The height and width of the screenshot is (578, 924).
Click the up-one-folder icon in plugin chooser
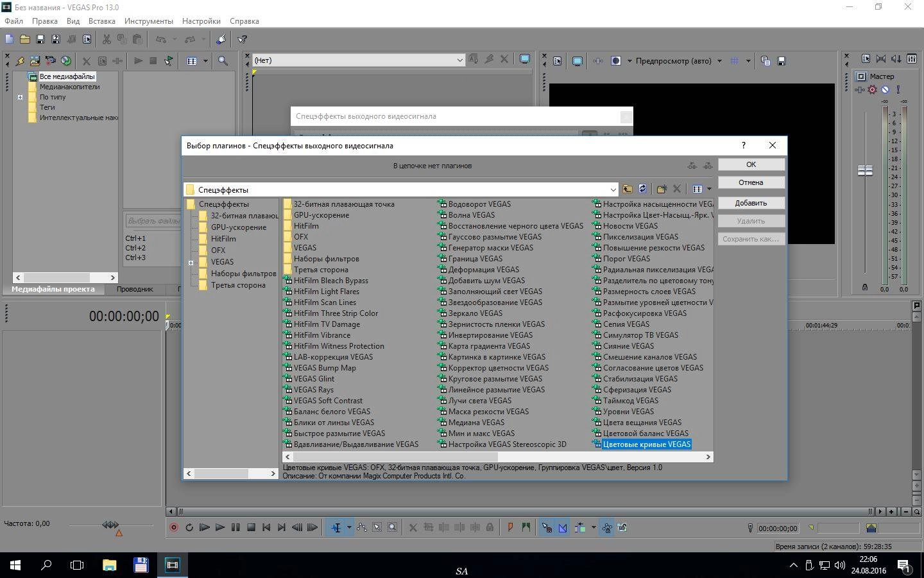tap(627, 189)
